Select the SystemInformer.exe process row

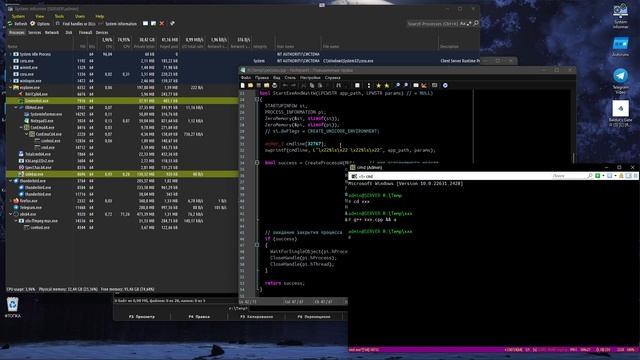pos(122,114)
